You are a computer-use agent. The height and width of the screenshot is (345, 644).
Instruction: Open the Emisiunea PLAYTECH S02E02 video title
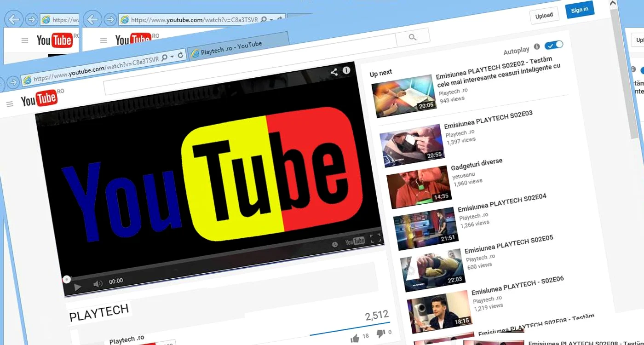498,72
